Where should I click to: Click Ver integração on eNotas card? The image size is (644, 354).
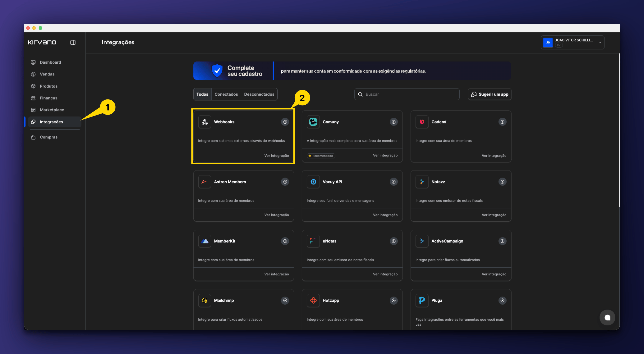385,274
